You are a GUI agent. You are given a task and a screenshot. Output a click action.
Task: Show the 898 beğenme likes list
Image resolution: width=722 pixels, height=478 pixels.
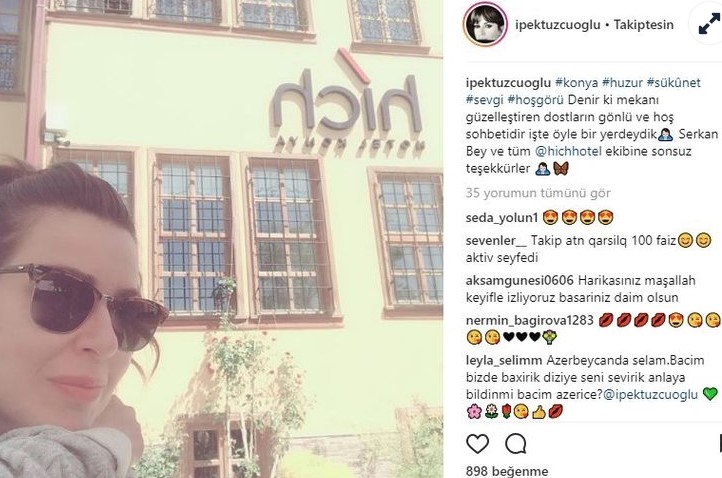507,471
